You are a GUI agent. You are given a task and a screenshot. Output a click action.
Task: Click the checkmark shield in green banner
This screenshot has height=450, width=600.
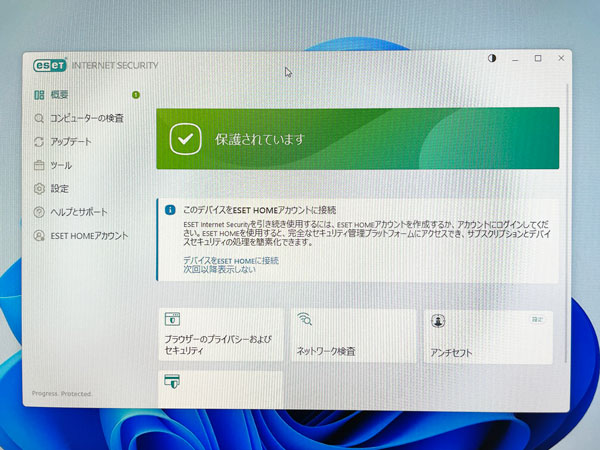click(x=186, y=139)
